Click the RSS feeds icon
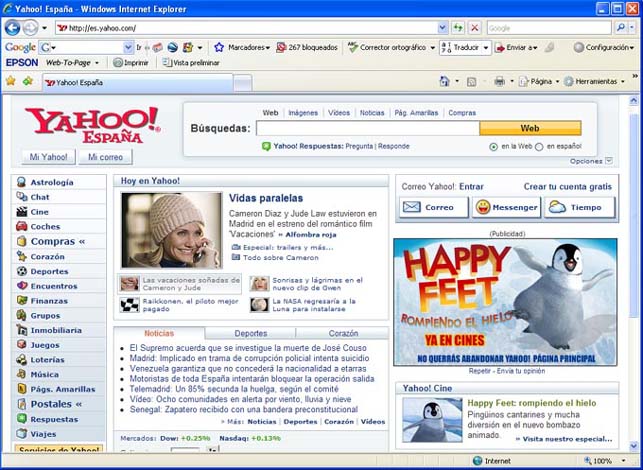 [472, 82]
